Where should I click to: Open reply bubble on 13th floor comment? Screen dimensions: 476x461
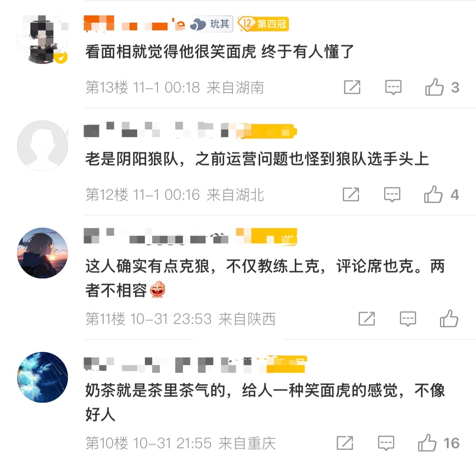tap(393, 87)
